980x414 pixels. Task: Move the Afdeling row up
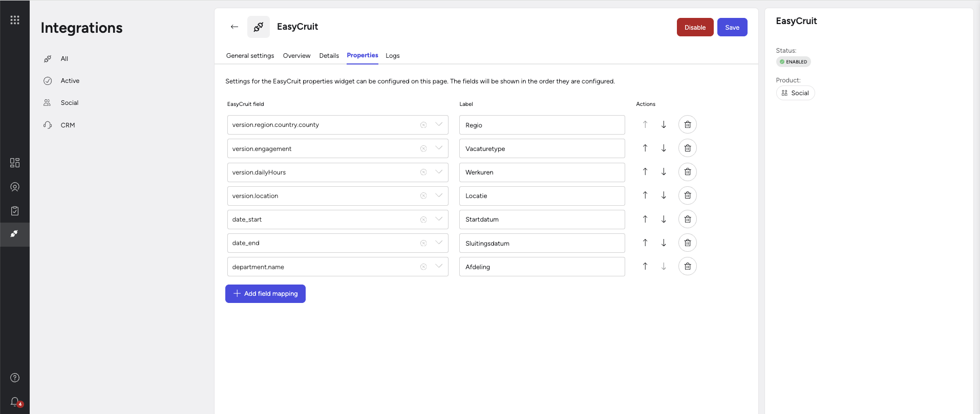pyautogui.click(x=645, y=267)
